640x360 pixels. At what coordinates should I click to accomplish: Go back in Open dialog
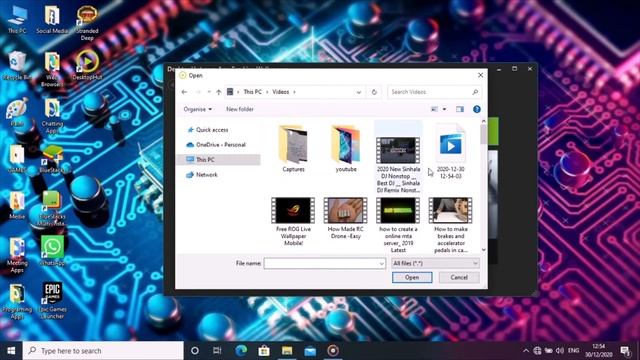click(x=184, y=92)
